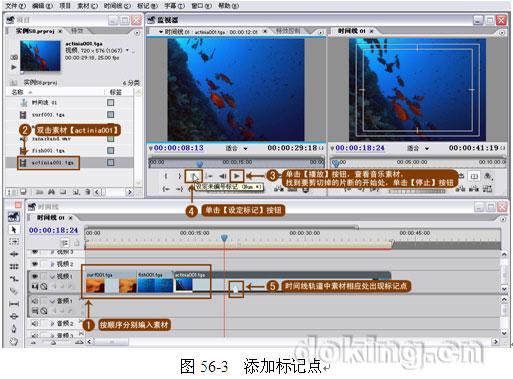Click trash icon in project panel

(x=88, y=192)
